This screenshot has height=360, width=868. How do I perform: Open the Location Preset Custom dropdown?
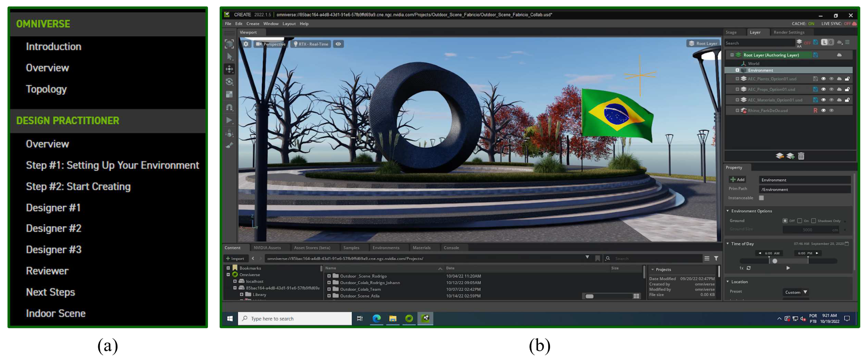click(796, 292)
